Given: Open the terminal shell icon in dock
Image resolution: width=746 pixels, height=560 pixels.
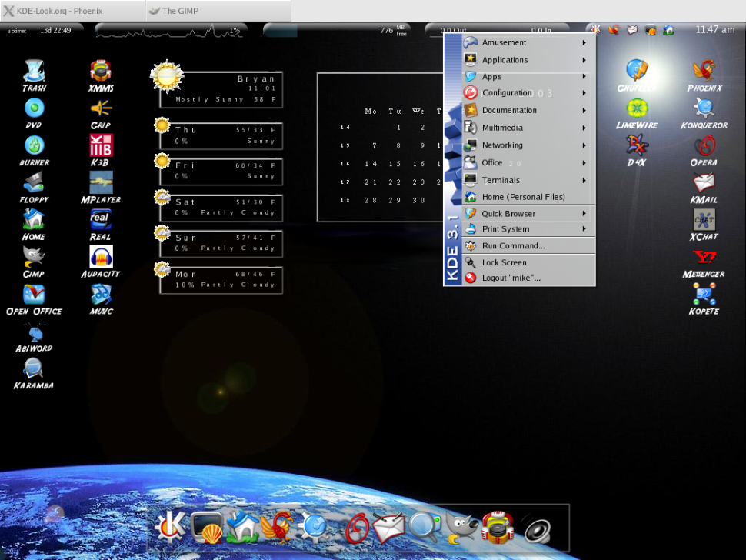Looking at the screenshot, I should [x=206, y=527].
